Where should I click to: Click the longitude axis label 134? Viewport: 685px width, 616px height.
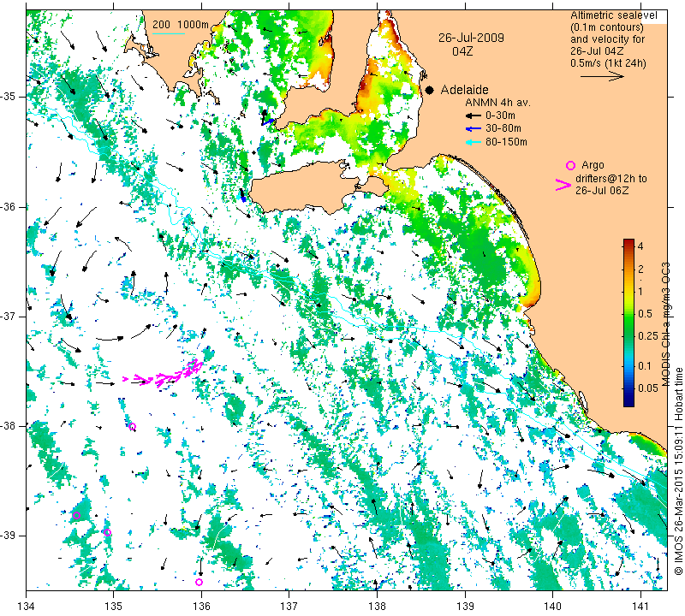27,606
